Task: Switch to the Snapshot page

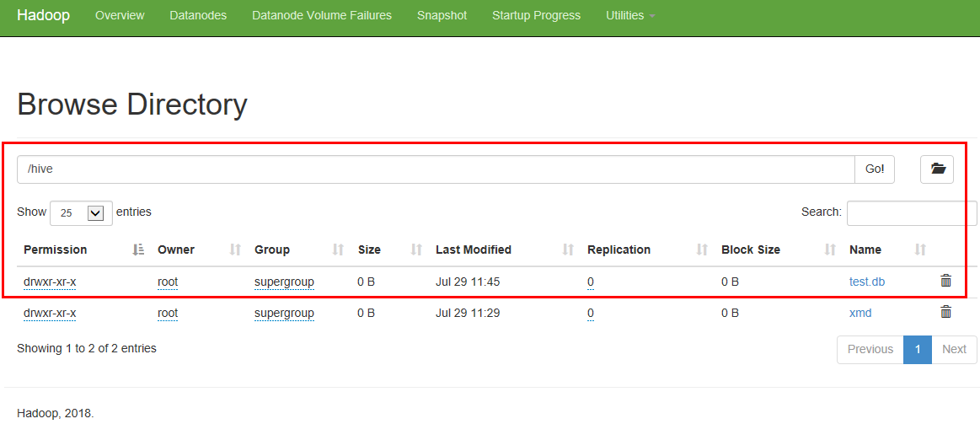Action: tap(442, 16)
